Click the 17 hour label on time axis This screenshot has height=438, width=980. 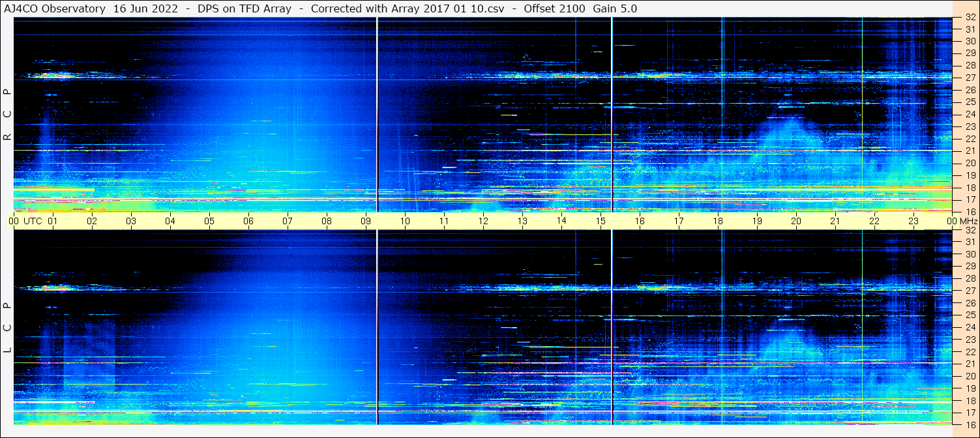[679, 221]
